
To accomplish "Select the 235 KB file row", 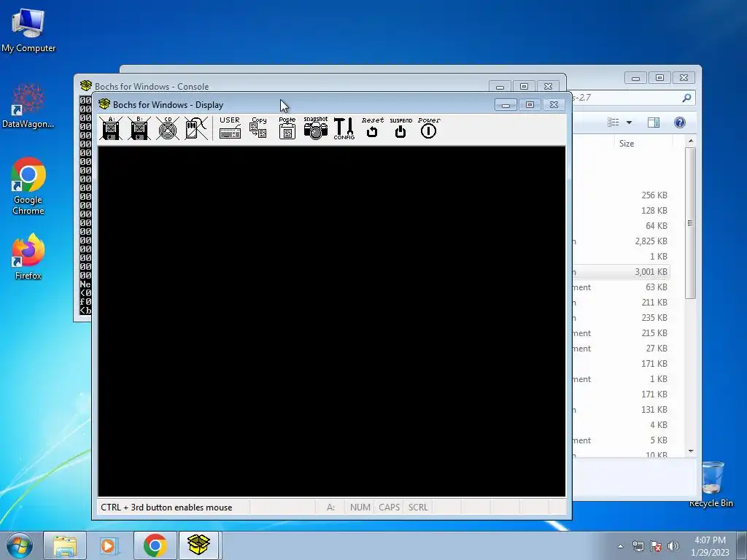I will coord(622,318).
